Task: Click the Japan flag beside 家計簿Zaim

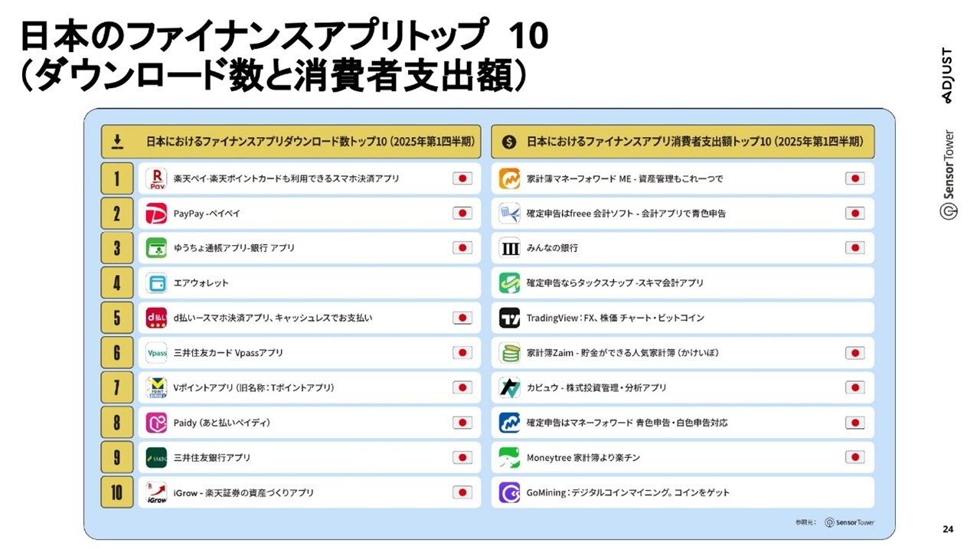Action: (x=854, y=353)
